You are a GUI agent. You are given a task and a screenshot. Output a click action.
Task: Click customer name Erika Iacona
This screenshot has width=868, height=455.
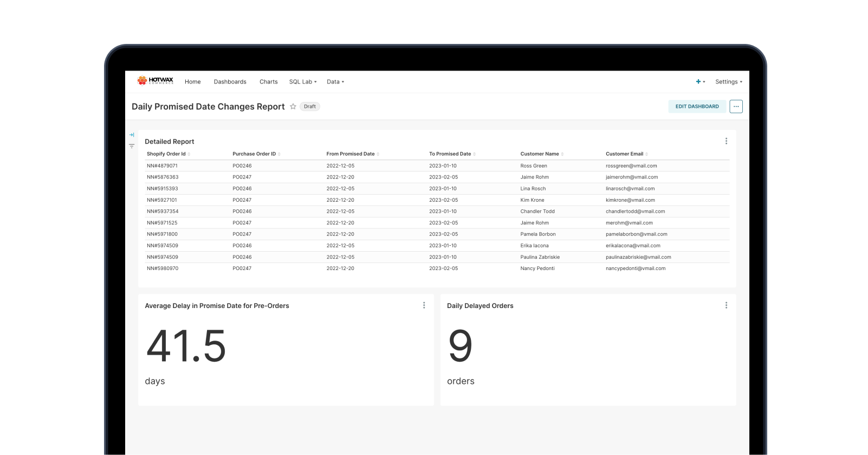(534, 246)
